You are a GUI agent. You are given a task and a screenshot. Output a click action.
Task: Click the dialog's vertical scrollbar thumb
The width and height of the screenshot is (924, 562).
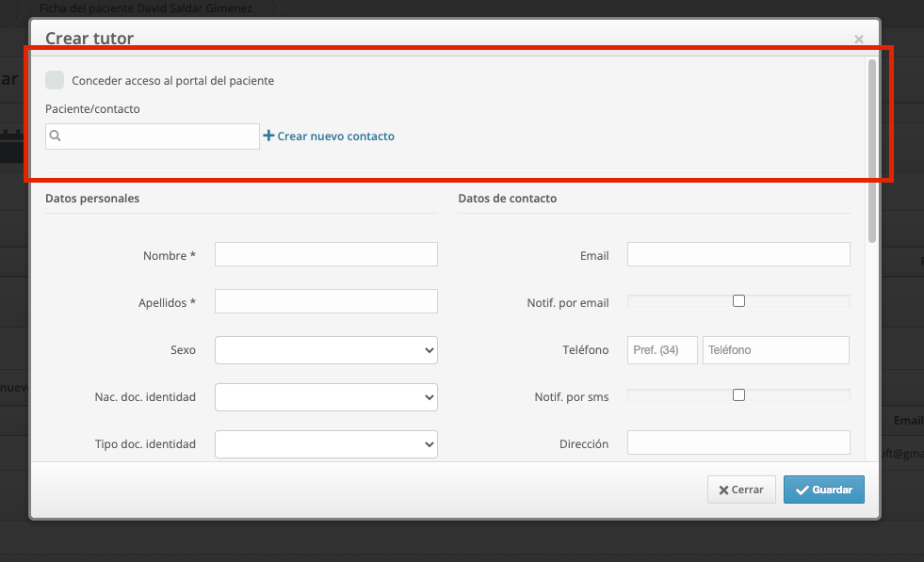(872, 151)
